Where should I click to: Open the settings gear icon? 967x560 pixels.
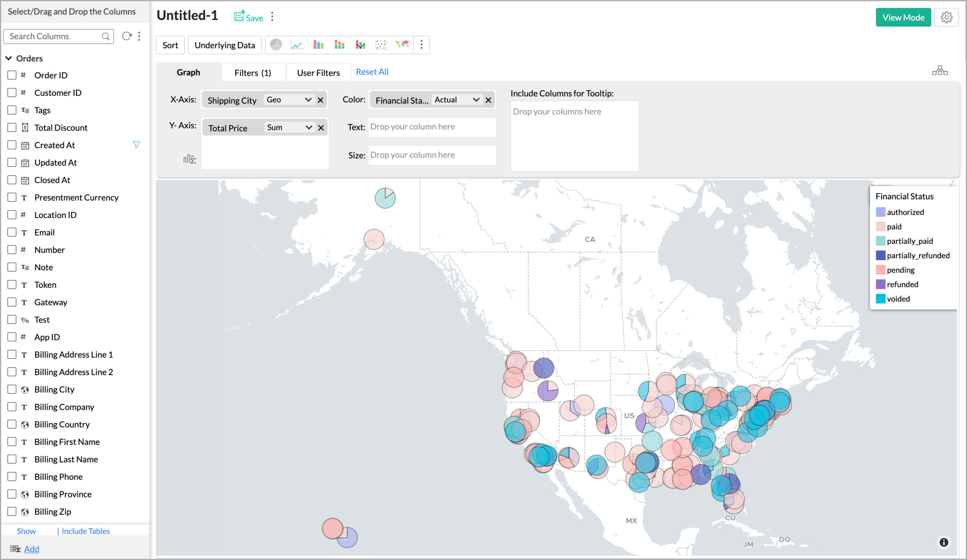point(947,17)
